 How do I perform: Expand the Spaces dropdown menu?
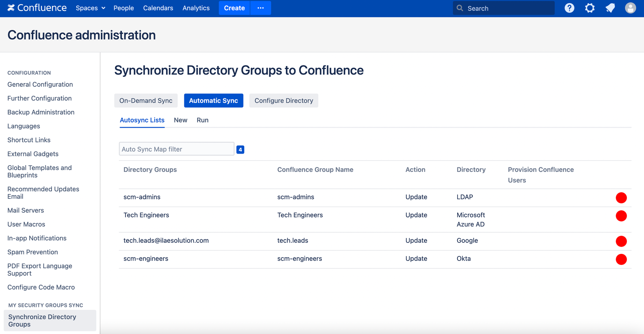click(90, 8)
